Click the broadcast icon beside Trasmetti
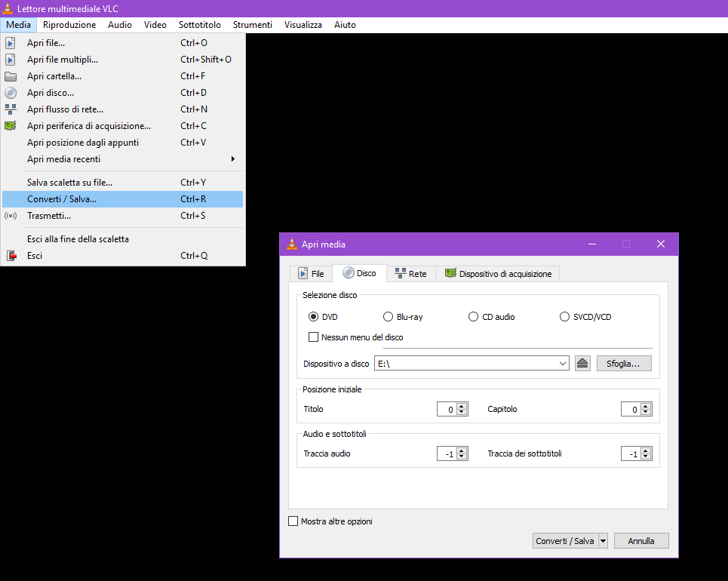 [x=11, y=216]
